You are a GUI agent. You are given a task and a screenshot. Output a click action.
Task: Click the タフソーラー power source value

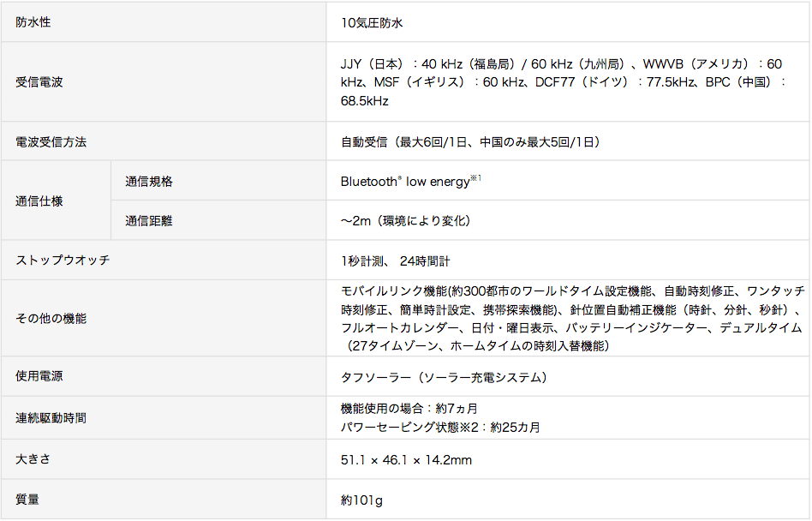pos(444,377)
